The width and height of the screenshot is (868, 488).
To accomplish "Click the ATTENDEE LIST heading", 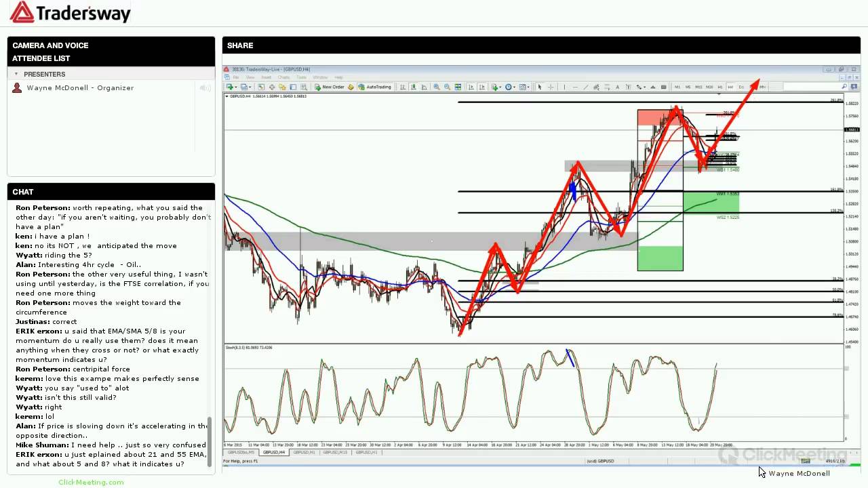I will pyautogui.click(x=41, y=58).
